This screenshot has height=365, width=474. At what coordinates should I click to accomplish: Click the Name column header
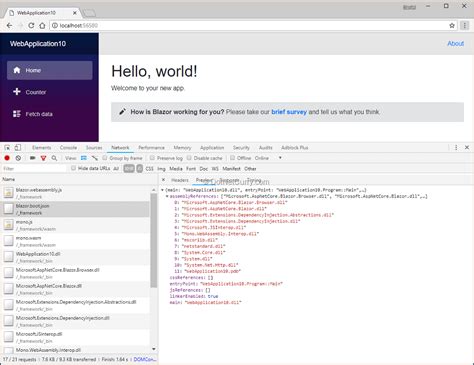[79, 179]
